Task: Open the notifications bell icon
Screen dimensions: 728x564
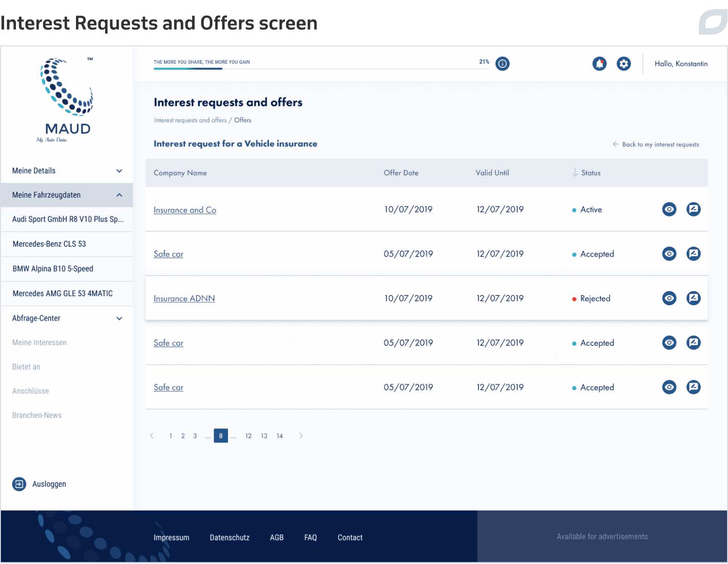Action: (x=599, y=64)
